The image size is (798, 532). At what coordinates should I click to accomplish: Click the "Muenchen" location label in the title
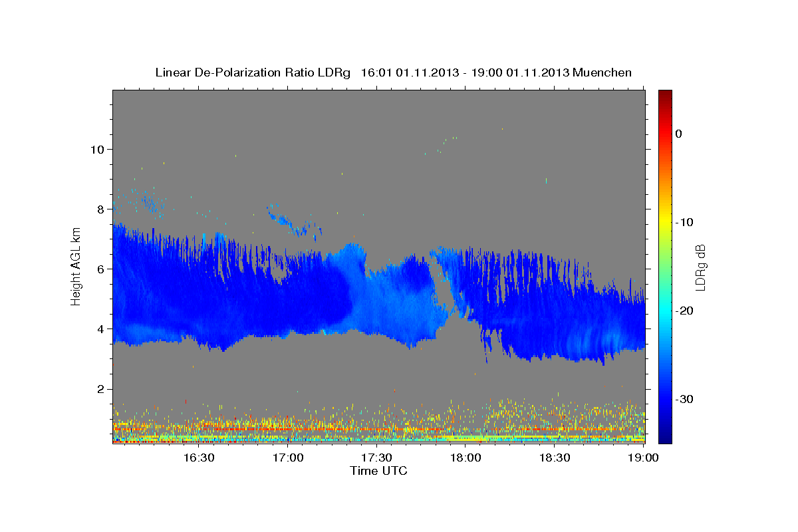(x=602, y=72)
